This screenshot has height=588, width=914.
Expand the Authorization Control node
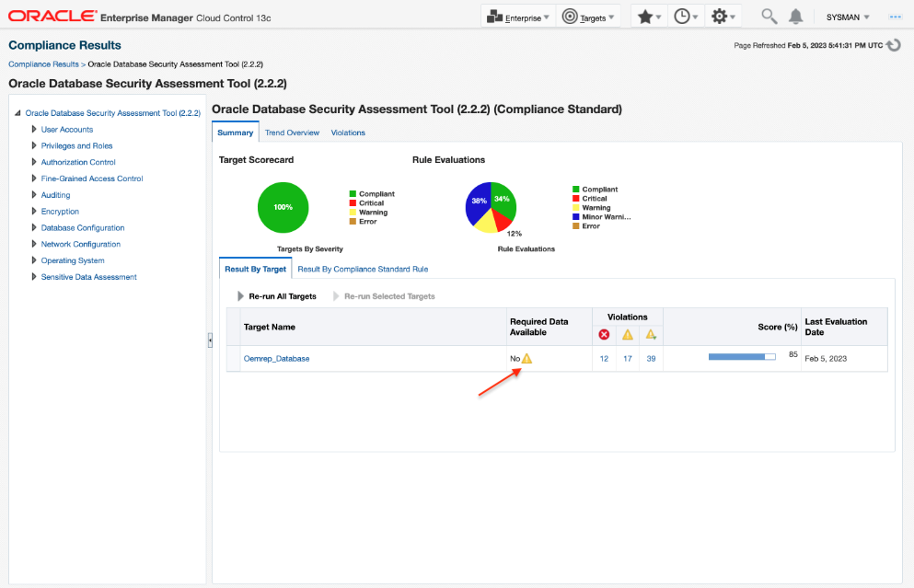(34, 162)
